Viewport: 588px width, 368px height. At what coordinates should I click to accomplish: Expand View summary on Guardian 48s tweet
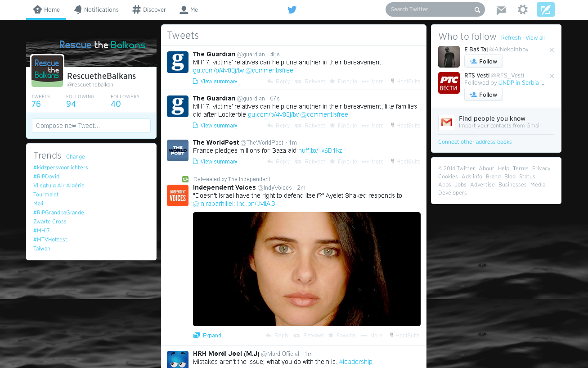point(215,82)
